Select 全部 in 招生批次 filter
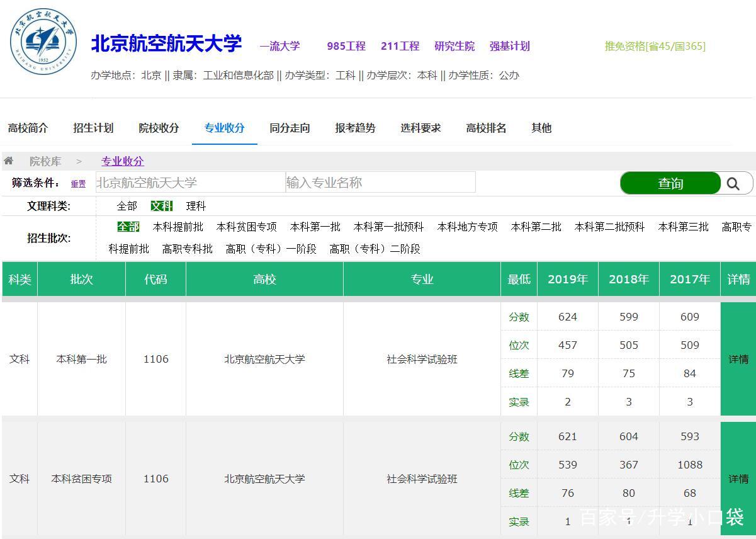The width and height of the screenshot is (756, 539). (128, 227)
